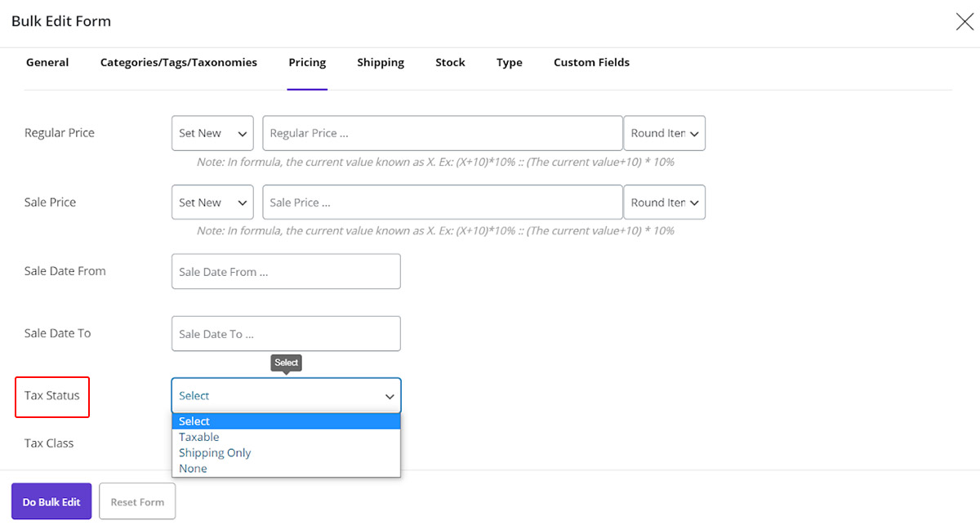Select the Pricing tab
980x525 pixels.
(x=307, y=63)
